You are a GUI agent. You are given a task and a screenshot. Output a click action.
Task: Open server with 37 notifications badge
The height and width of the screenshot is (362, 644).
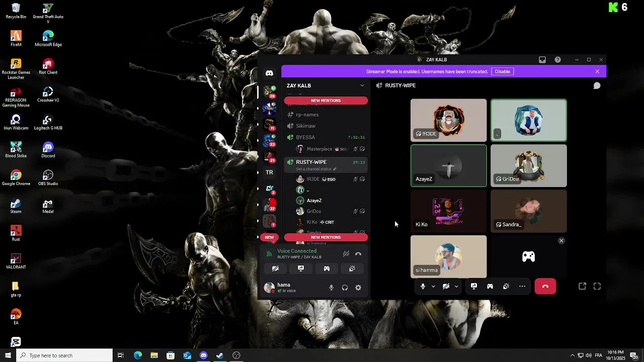click(269, 205)
